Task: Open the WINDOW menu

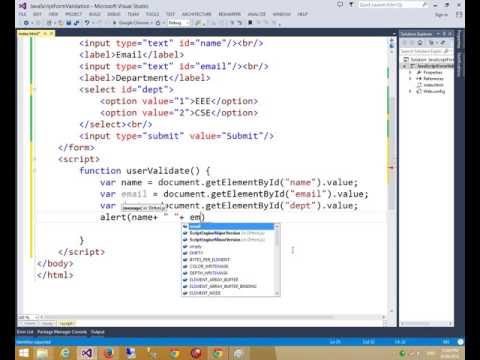Action: (282, 14)
